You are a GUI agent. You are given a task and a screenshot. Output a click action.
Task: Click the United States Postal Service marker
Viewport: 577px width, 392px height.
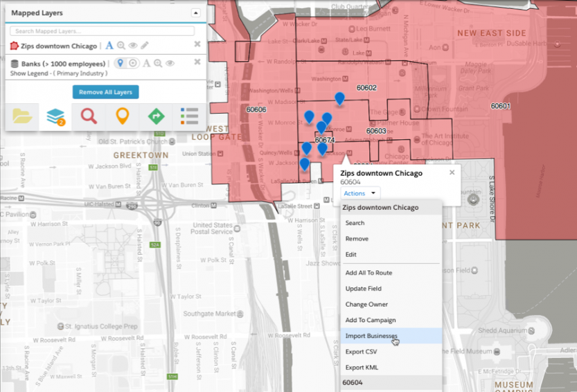[237, 229]
